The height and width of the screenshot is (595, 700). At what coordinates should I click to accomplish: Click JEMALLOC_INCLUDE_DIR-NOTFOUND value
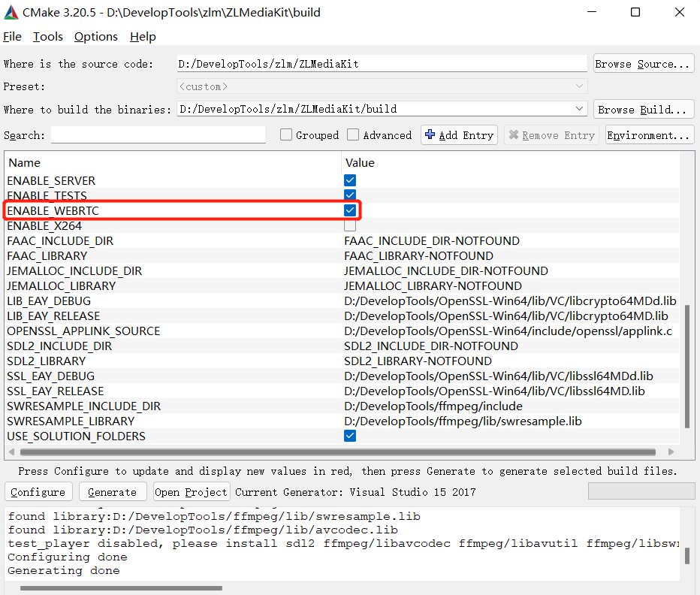coord(446,271)
